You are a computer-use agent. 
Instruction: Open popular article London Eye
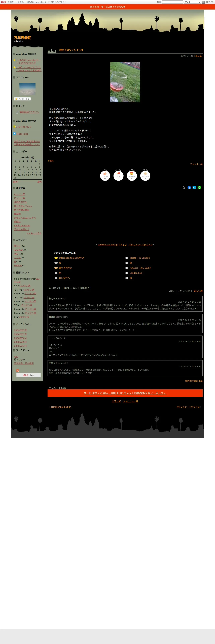136,273
